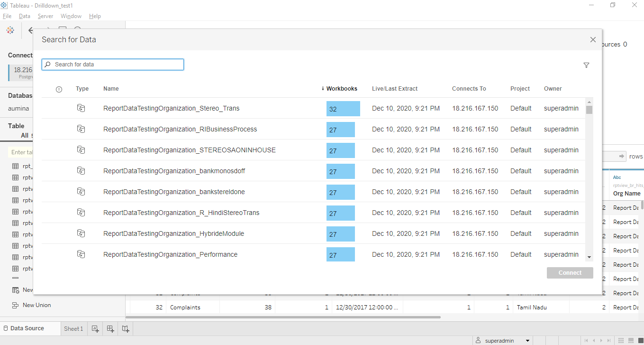Open the File menu
This screenshot has width=644, height=345.
[x=7, y=16]
